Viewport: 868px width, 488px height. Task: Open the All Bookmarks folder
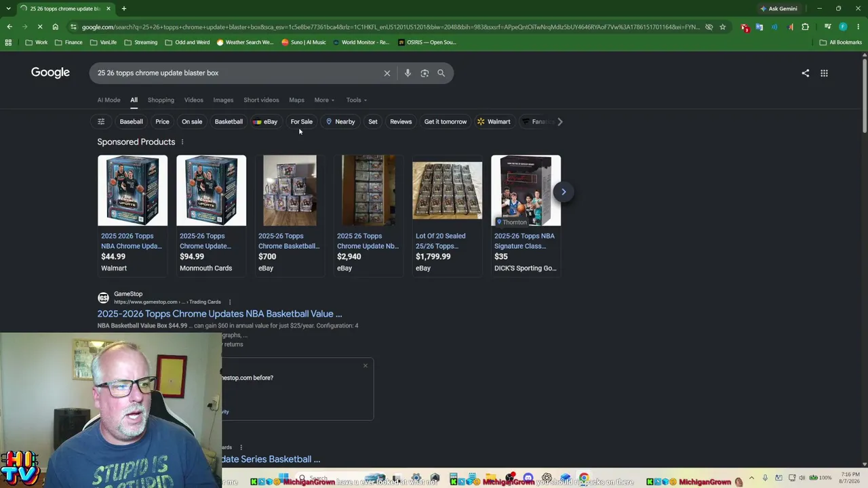pos(840,42)
